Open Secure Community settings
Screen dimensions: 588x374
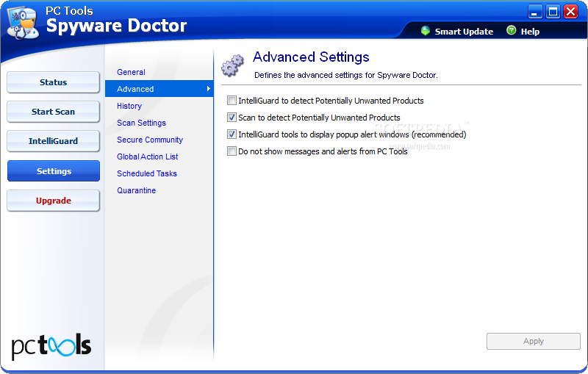(150, 140)
